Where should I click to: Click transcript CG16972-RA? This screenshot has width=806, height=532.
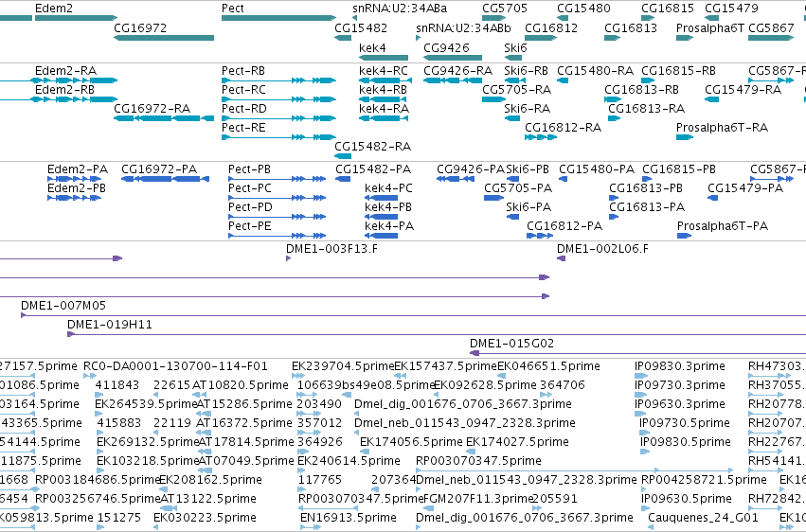pos(164,118)
